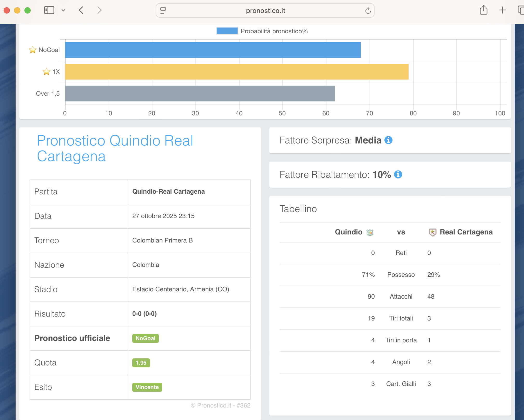Screen dimensions: 524x420
Task: Click the yellow 1X probability bar
Action: click(x=237, y=72)
